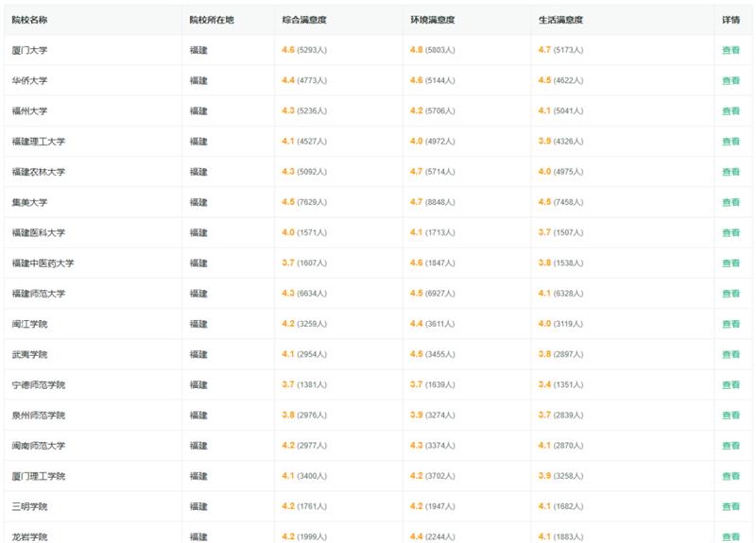This screenshot has height=543, width=756.
Task: Select the 福建师范大学 school name
Action: click(x=38, y=294)
